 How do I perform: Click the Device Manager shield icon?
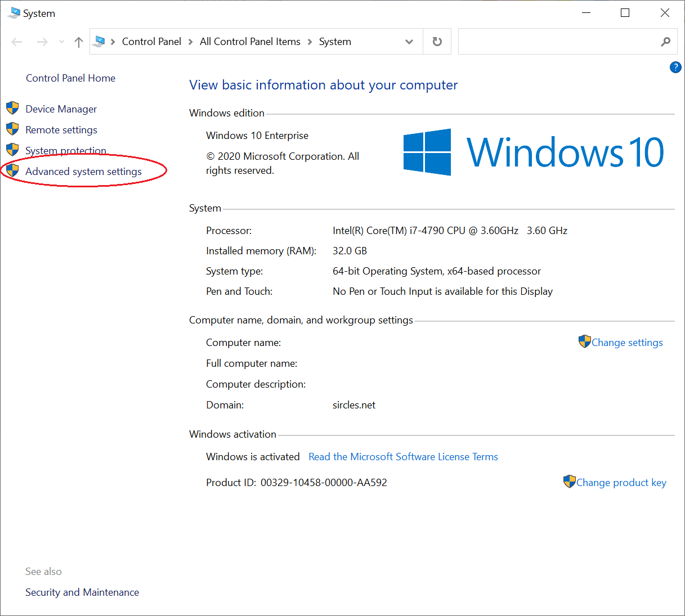coord(12,108)
